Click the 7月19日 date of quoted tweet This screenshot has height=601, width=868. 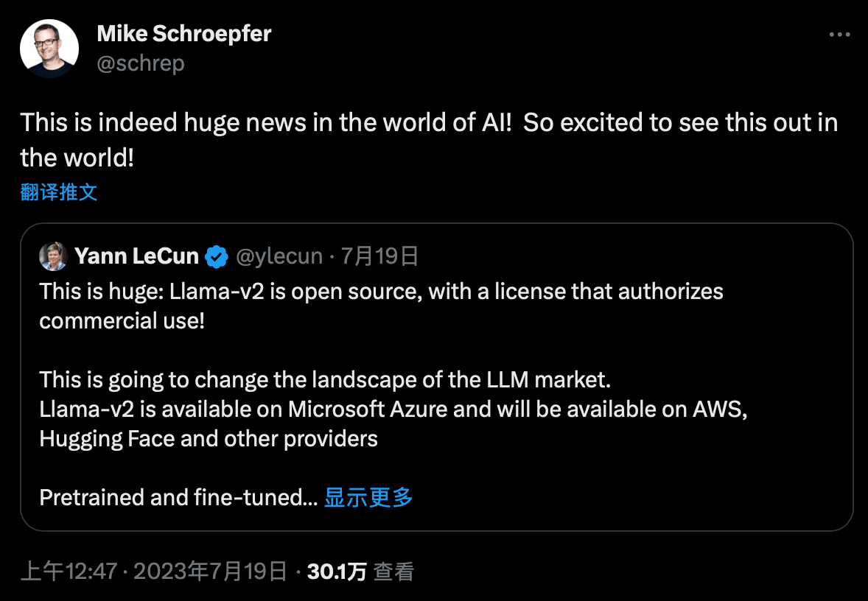point(379,256)
